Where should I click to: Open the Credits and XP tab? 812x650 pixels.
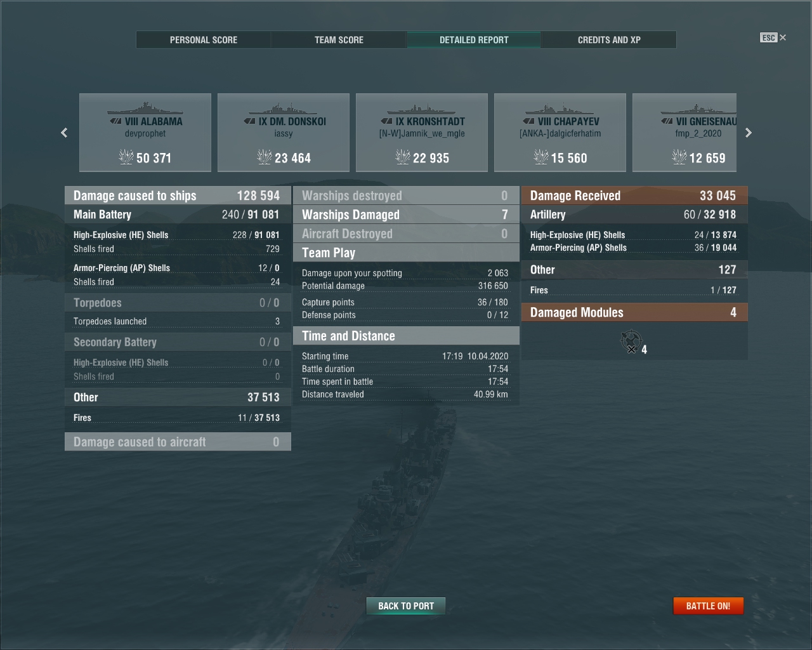click(609, 40)
